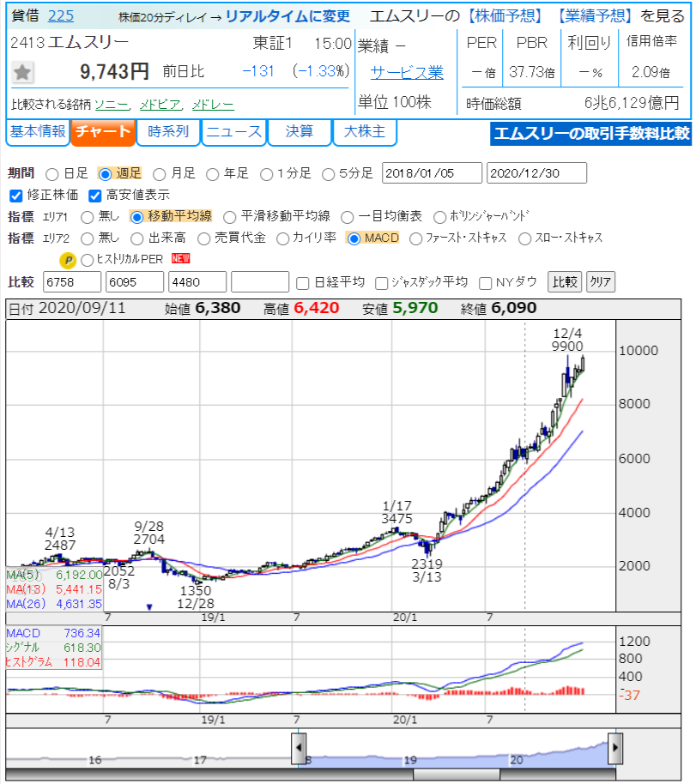Click start date field 2018/01/05
Viewport: 696px width, 784px height.
[x=432, y=173]
